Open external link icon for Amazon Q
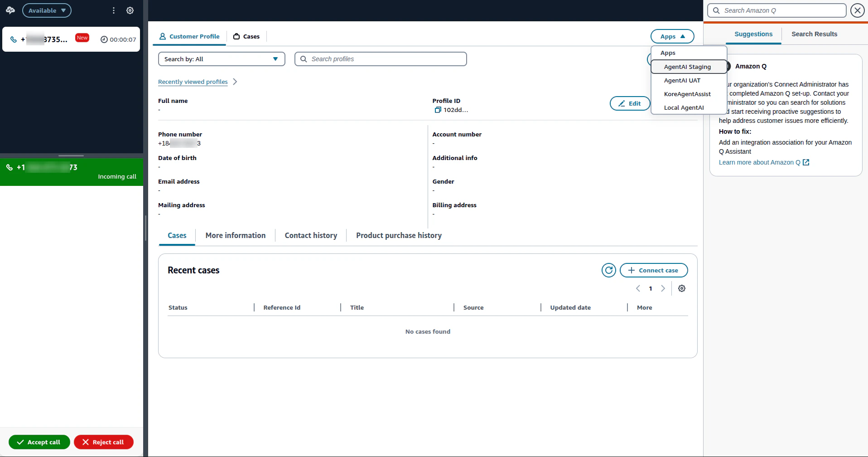Viewport: 868px width, 457px height. pyautogui.click(x=806, y=162)
